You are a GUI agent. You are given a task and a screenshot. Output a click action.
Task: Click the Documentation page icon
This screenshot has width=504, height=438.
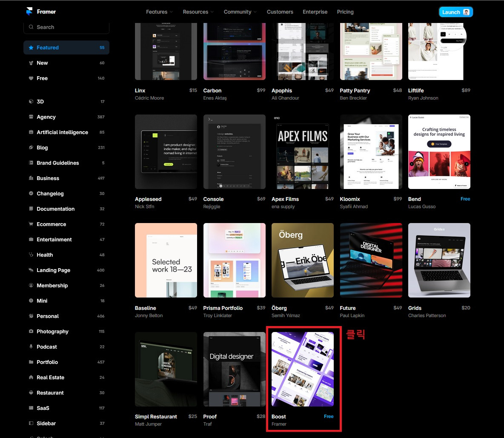pyautogui.click(x=31, y=209)
